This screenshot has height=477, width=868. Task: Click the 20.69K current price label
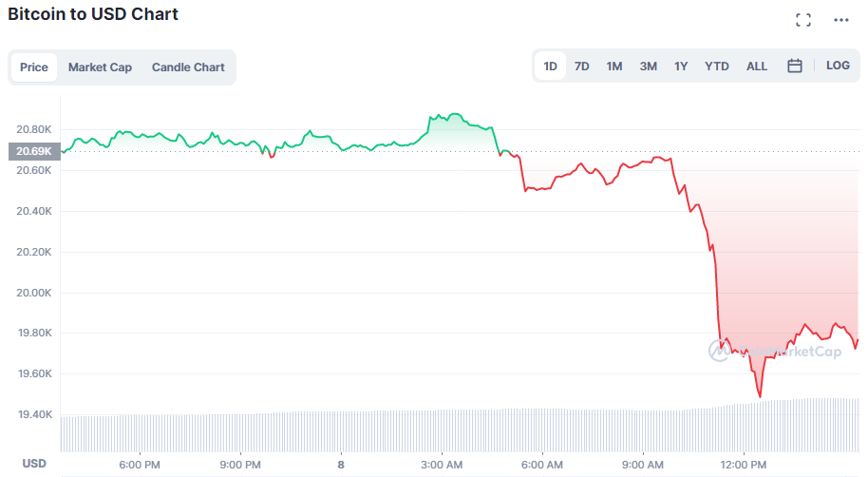33,150
